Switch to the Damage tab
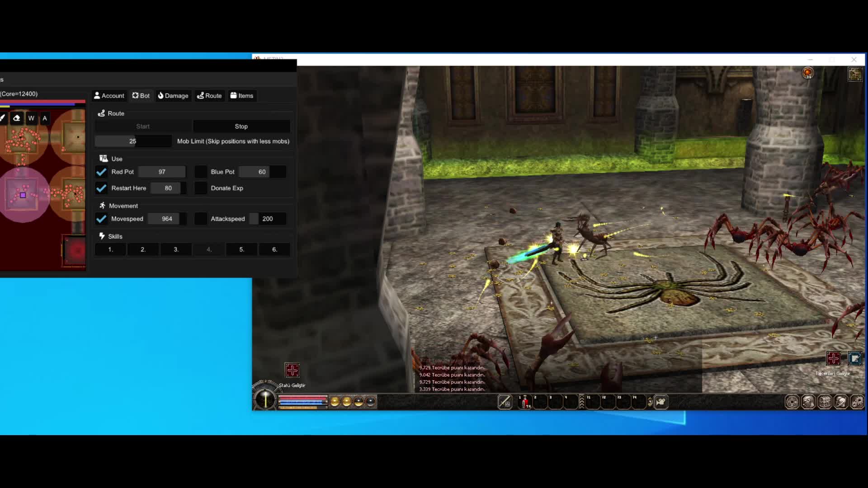The width and height of the screenshot is (868, 488). (x=173, y=96)
